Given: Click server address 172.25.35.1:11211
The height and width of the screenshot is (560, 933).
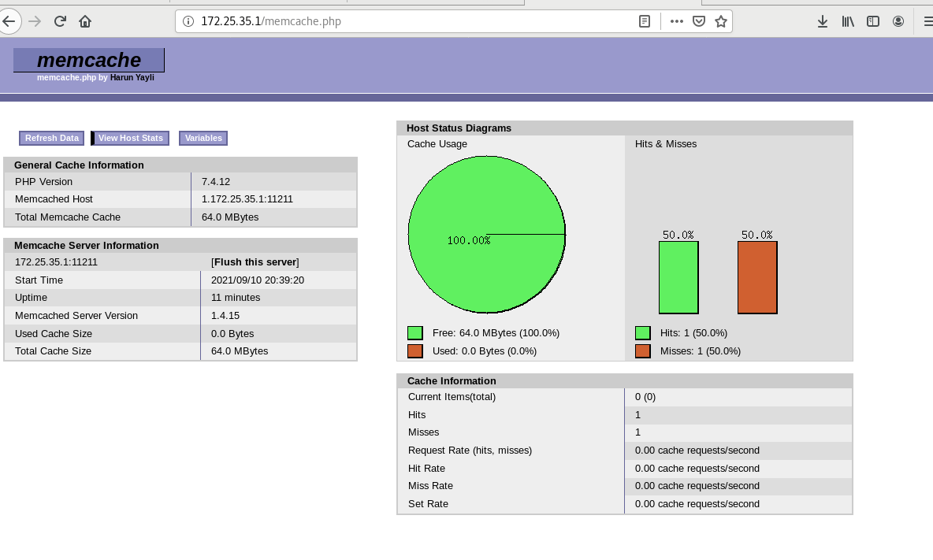Looking at the screenshot, I should [57, 262].
